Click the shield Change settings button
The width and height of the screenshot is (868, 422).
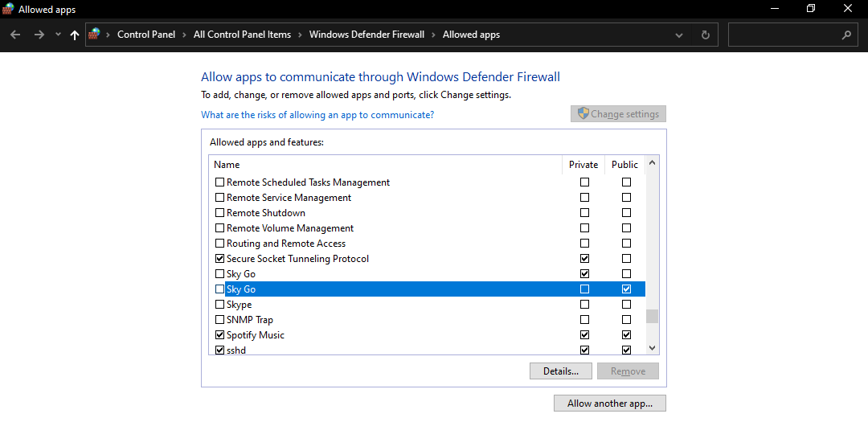618,114
